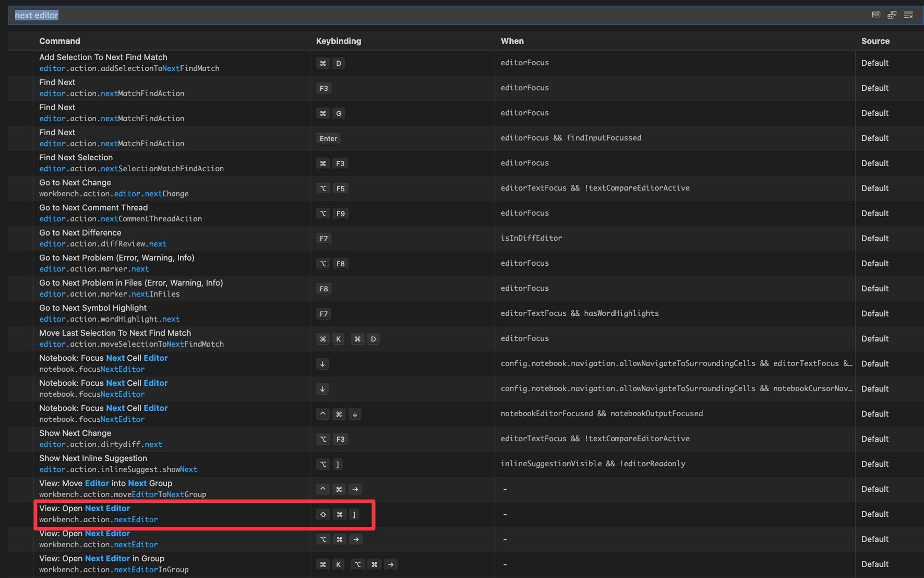Click 'notebookEditorFocused && notebookOutputFocused' when clause

point(602,414)
